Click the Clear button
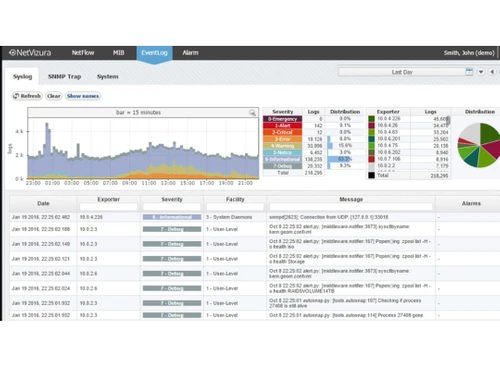This screenshot has width=500, height=375. click(x=54, y=96)
